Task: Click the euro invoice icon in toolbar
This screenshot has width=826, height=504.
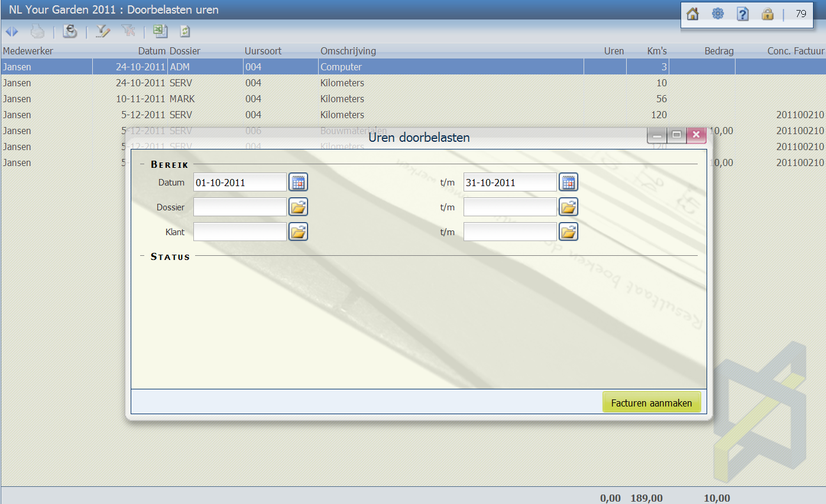Action: (70, 31)
